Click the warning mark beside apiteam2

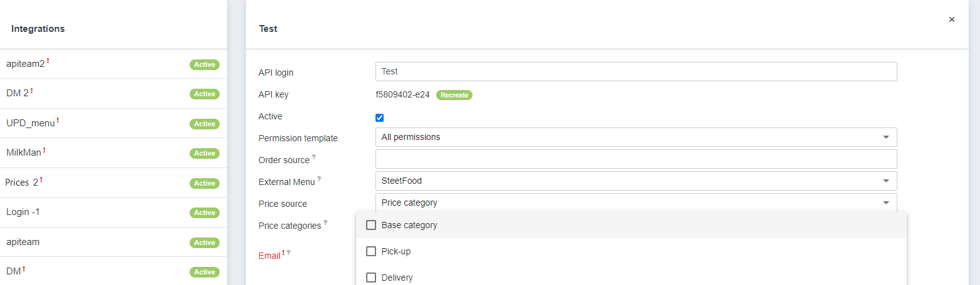[x=48, y=61]
